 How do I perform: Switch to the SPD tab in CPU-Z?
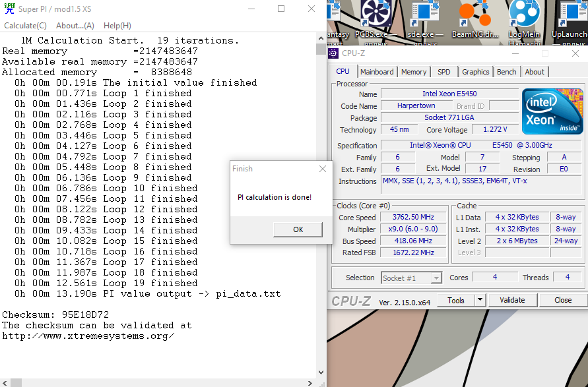click(x=444, y=72)
